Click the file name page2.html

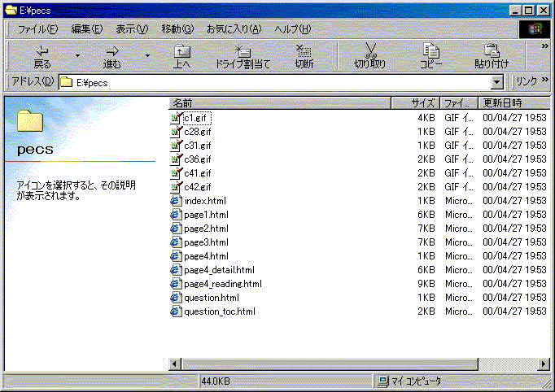(x=207, y=229)
